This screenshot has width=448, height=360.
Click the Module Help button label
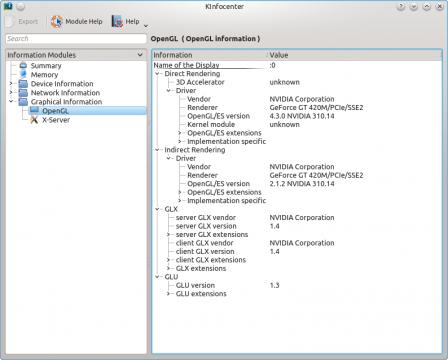click(84, 22)
